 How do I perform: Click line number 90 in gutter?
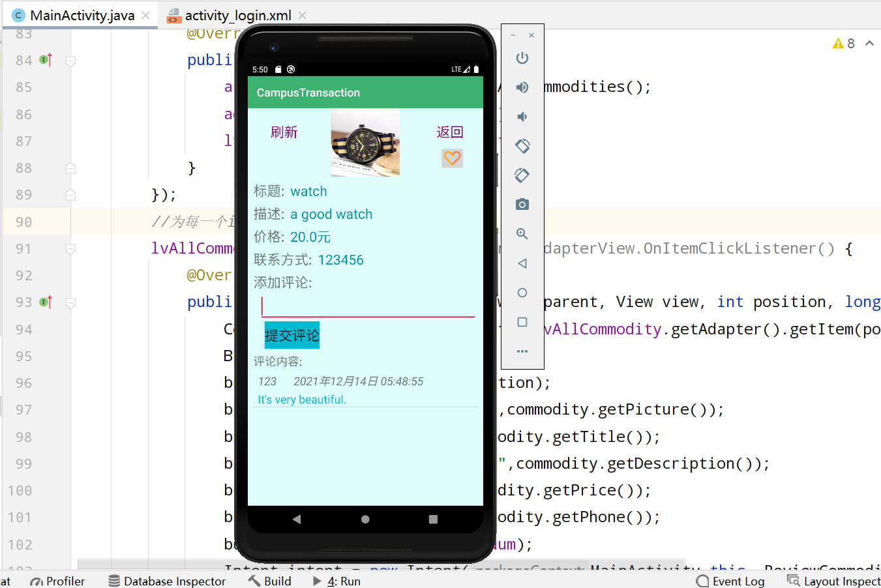coord(24,222)
